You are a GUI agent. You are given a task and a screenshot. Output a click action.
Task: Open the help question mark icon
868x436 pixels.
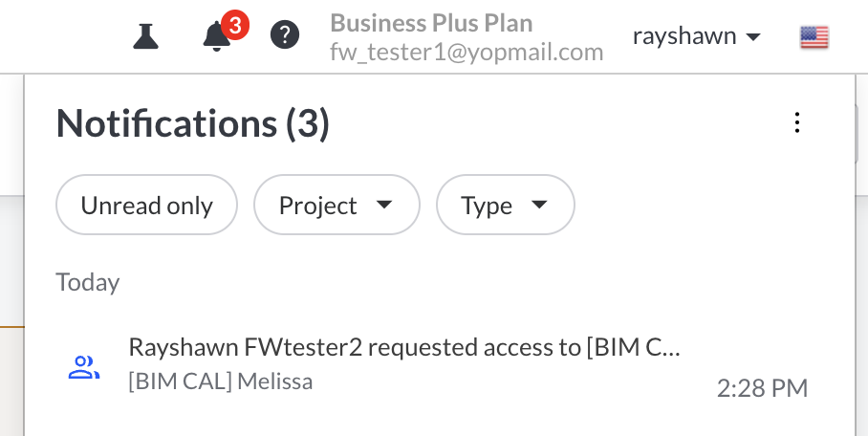tap(285, 36)
